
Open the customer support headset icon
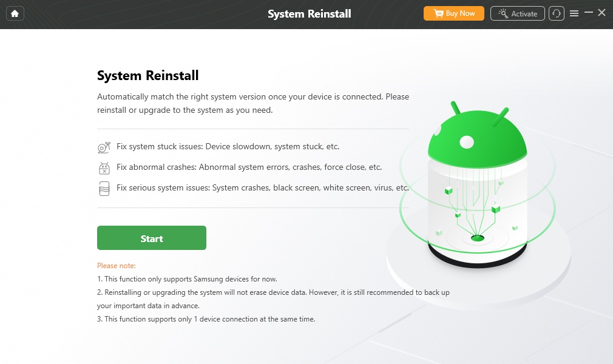[557, 14]
